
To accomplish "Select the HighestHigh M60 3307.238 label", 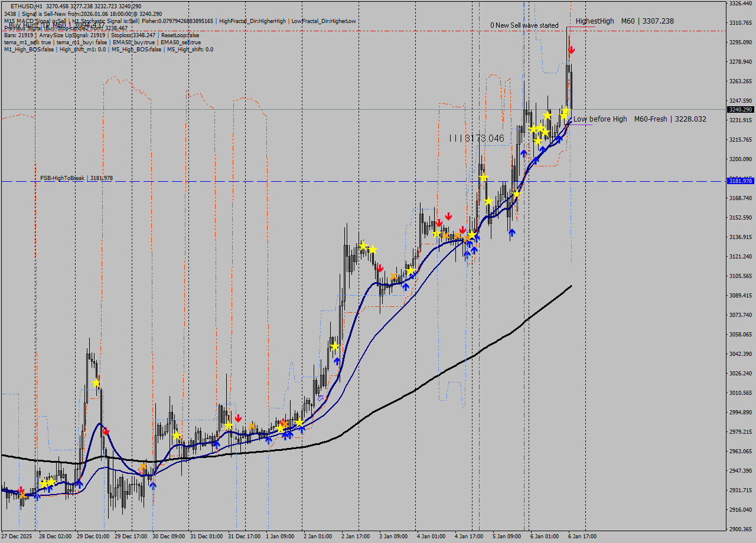I will point(624,21).
